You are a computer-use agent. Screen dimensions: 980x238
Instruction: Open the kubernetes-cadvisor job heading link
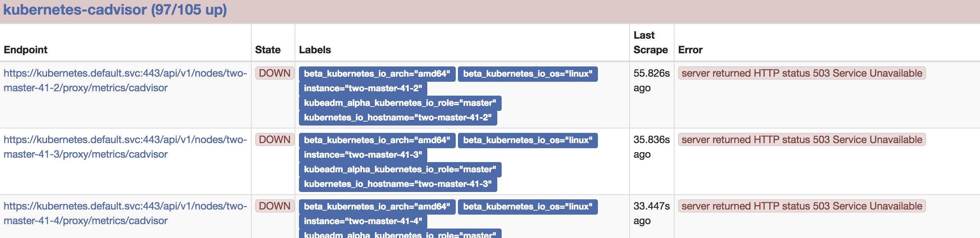(x=115, y=10)
